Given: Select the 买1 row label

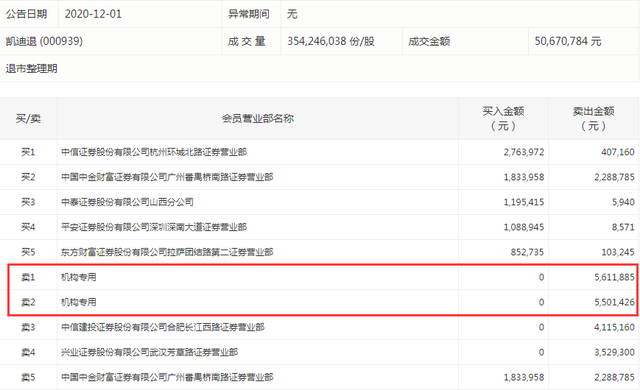Looking at the screenshot, I should click(x=28, y=152).
